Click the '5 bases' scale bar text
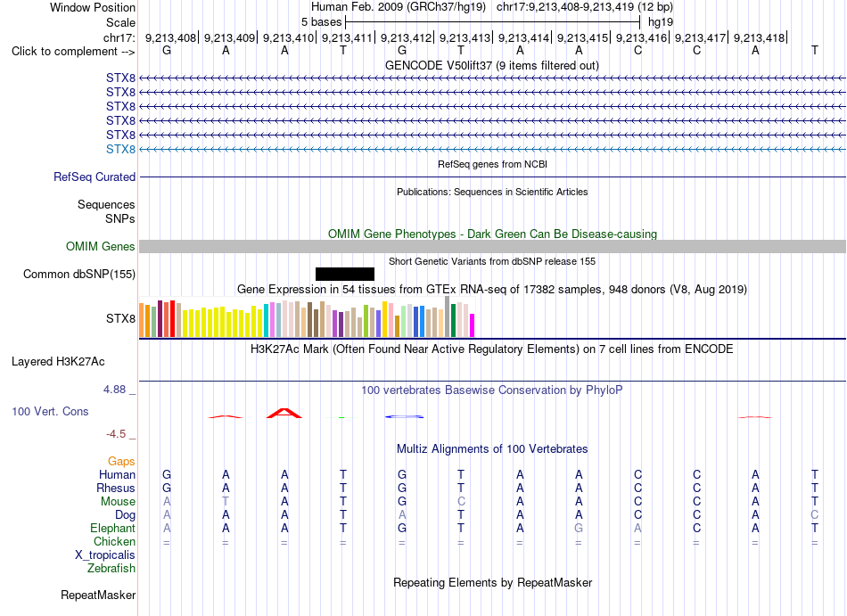This screenshot has width=847, height=616. 321,22
